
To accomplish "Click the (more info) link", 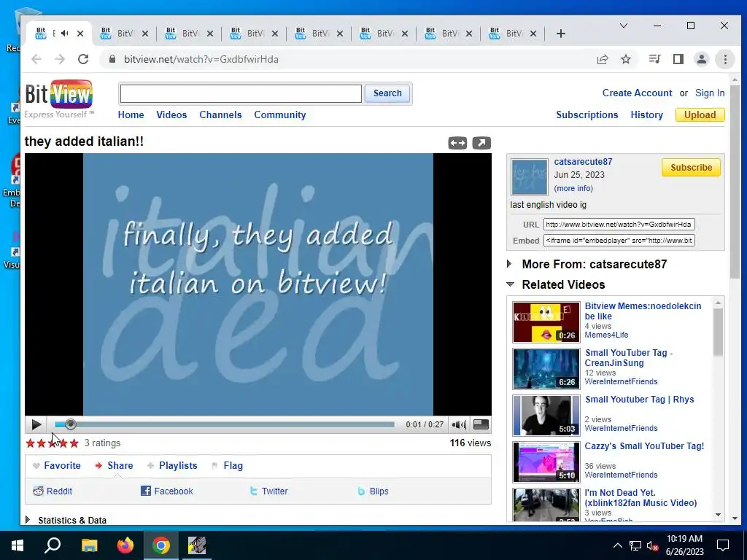I will pos(573,188).
